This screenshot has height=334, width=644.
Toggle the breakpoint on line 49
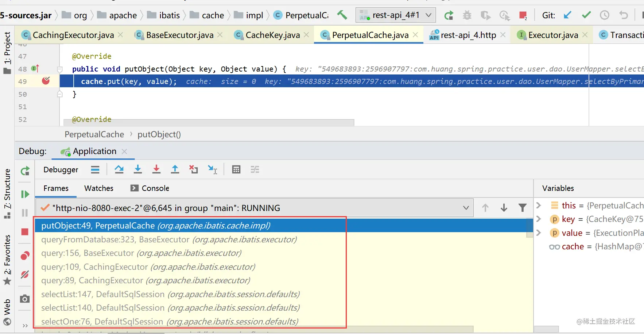(x=46, y=81)
